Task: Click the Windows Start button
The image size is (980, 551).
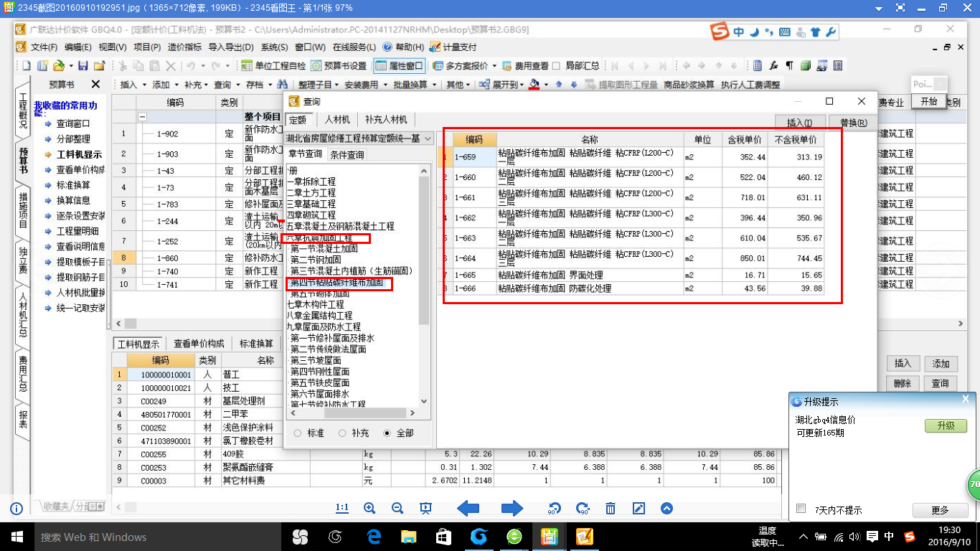Action: pos(17,536)
